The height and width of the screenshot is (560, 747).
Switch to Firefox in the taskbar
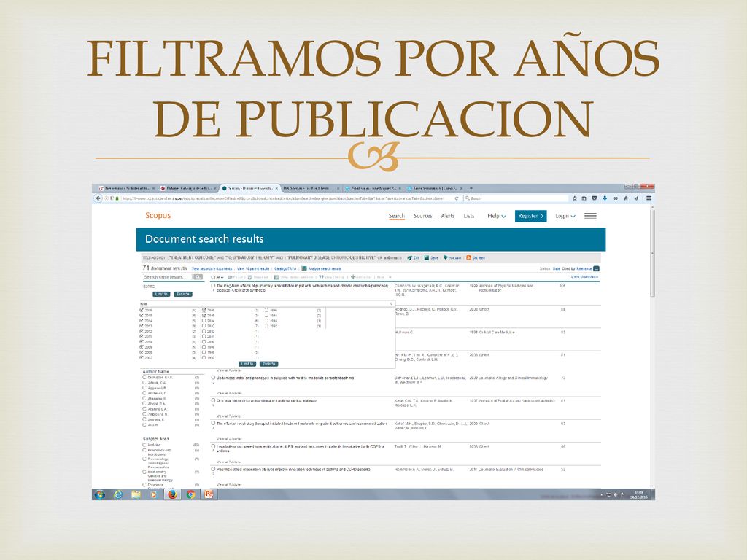tap(172, 495)
